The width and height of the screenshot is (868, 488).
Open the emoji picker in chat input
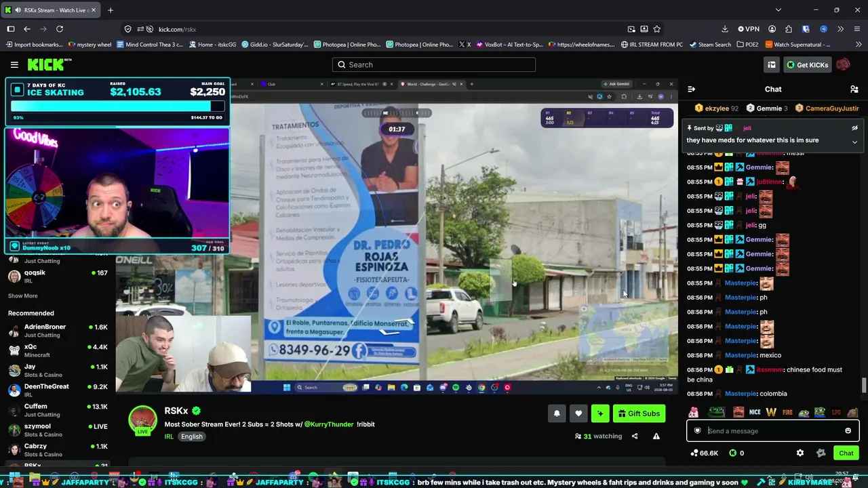[848, 430]
